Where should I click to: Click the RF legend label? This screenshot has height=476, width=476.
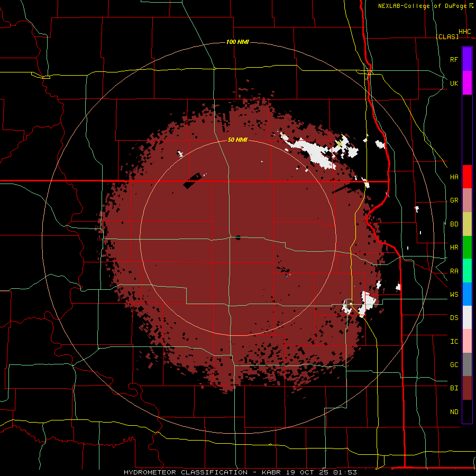point(454,59)
